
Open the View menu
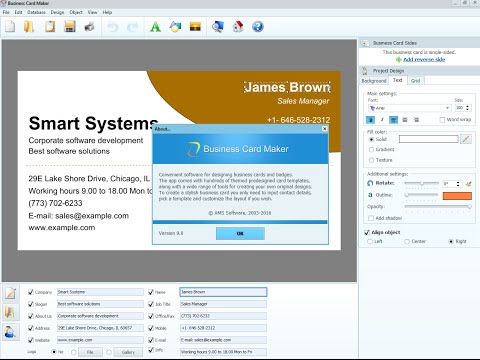pyautogui.click(x=92, y=12)
